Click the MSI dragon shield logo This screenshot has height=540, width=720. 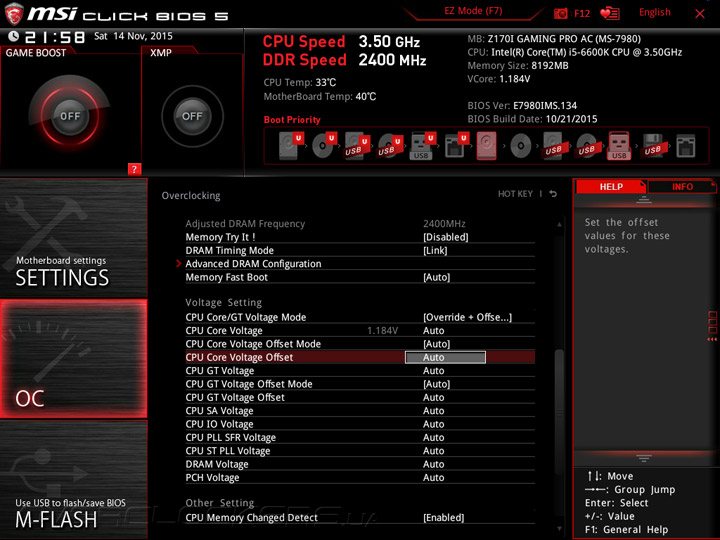(14, 14)
